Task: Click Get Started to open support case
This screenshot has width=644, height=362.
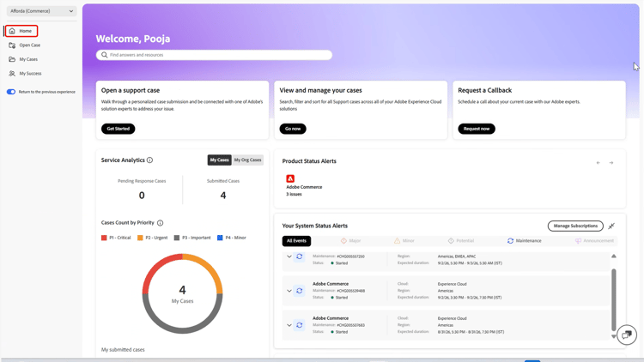Action: 118,129
